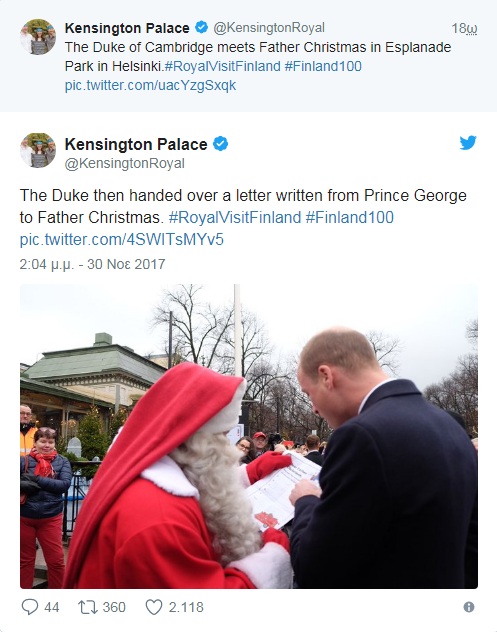Viewport: 497px width, 632px height.
Task: Click the reply speech bubble icon
Action: click(29, 607)
